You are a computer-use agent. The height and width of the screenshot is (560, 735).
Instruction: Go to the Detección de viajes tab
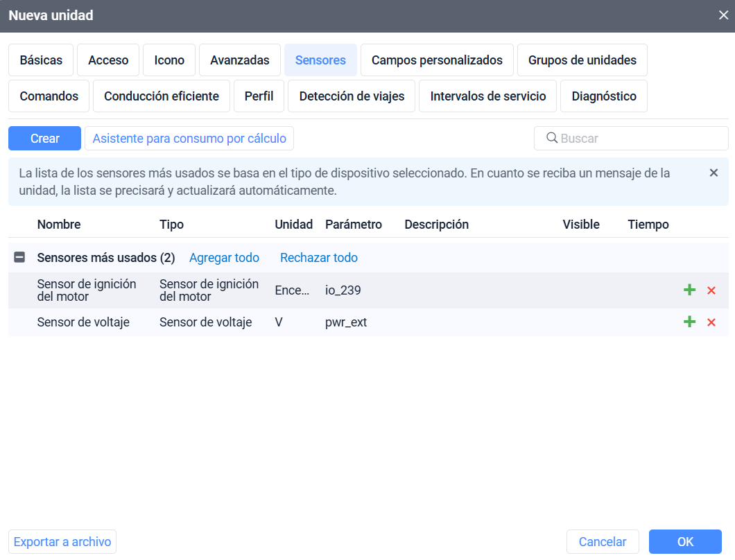tap(352, 96)
